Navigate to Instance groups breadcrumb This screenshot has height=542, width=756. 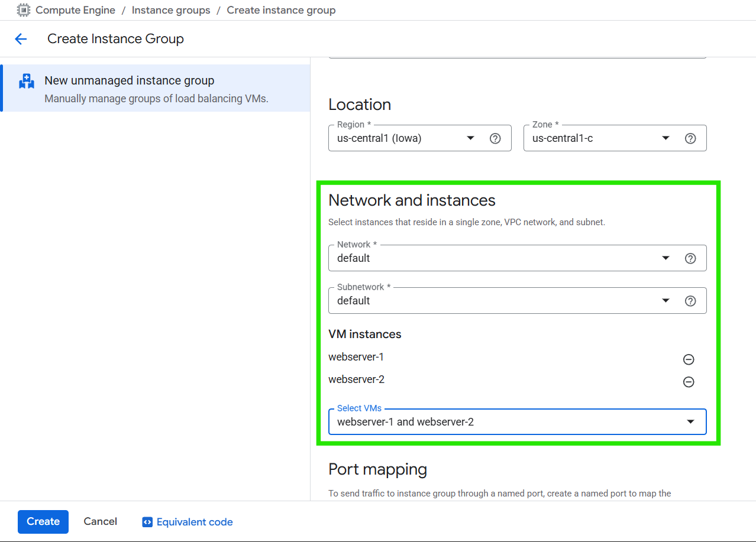(x=171, y=10)
